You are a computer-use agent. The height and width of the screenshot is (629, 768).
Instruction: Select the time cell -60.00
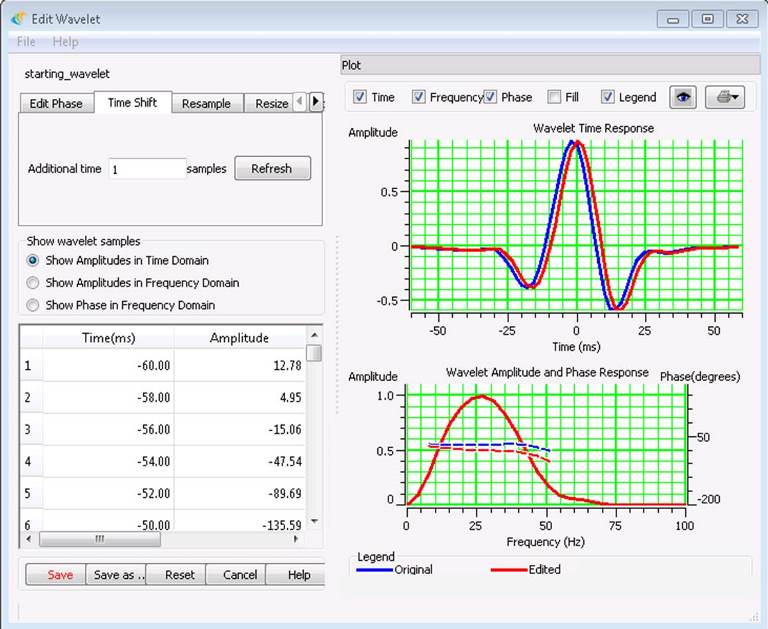109,365
